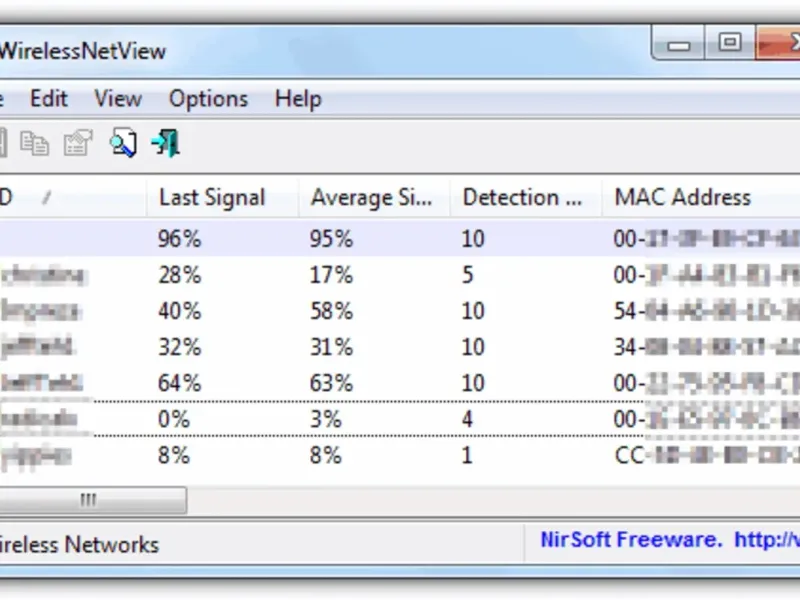The image size is (800, 600).
Task: Open the Options menu
Action: pyautogui.click(x=208, y=99)
